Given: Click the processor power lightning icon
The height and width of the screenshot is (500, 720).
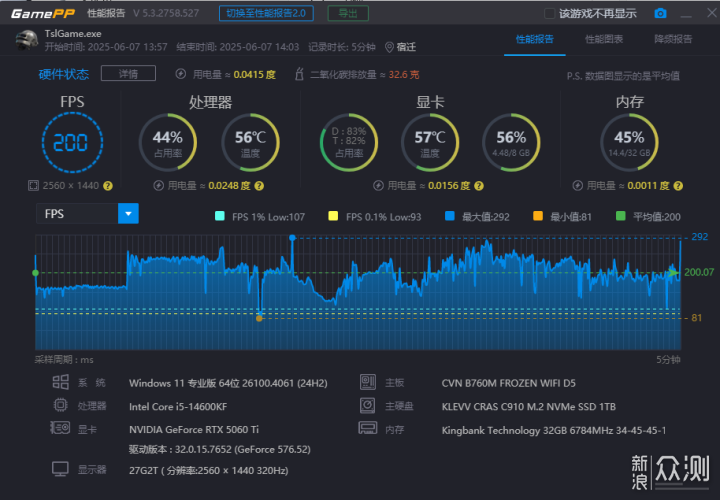Looking at the screenshot, I should tap(158, 185).
